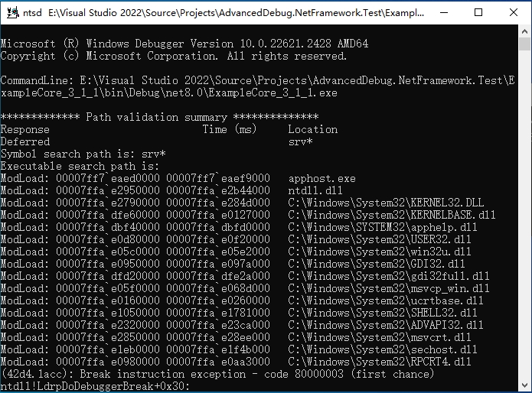532x393 pixels.
Task: Click the ExampleCore_3_1_1.exe path line
Action: click(169, 93)
